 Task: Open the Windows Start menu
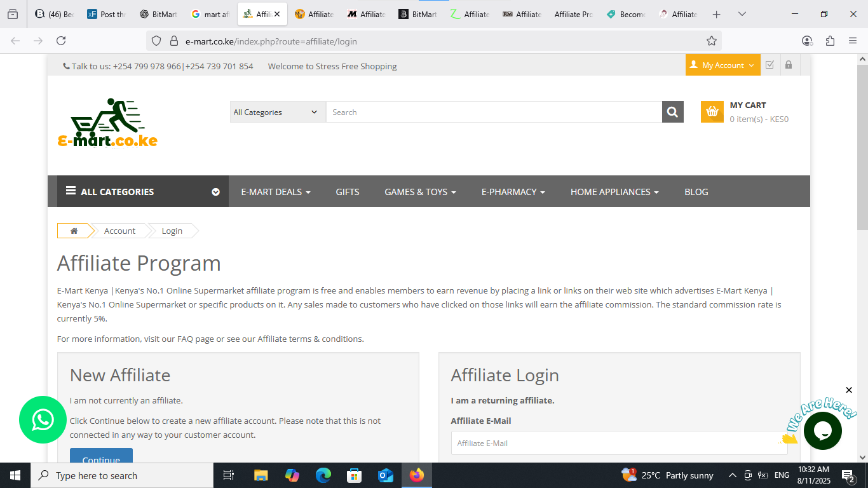tap(15, 475)
